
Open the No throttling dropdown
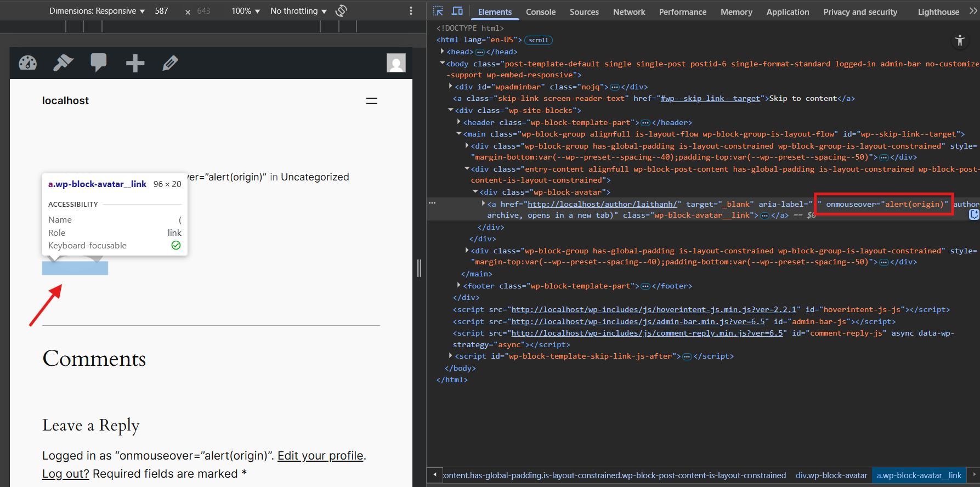[298, 11]
